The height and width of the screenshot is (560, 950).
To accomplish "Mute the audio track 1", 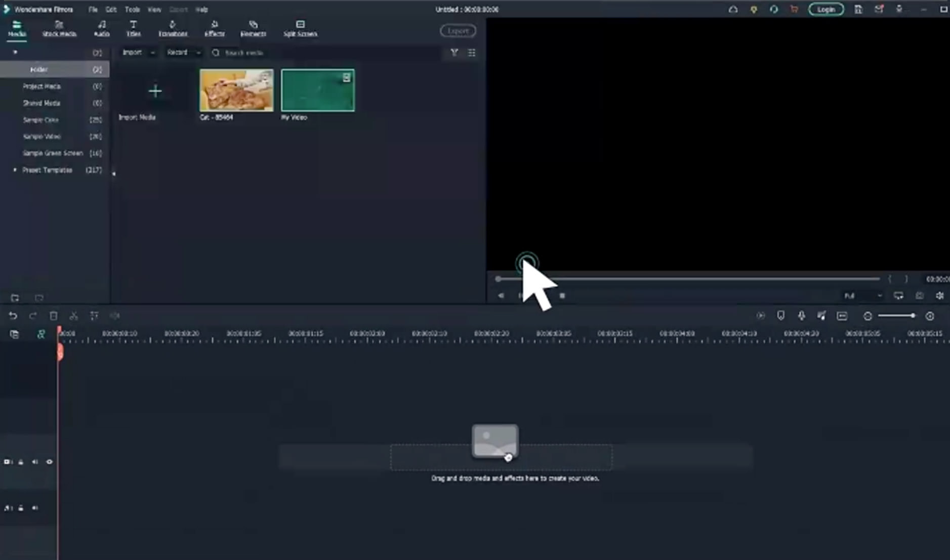I will pos(35,508).
